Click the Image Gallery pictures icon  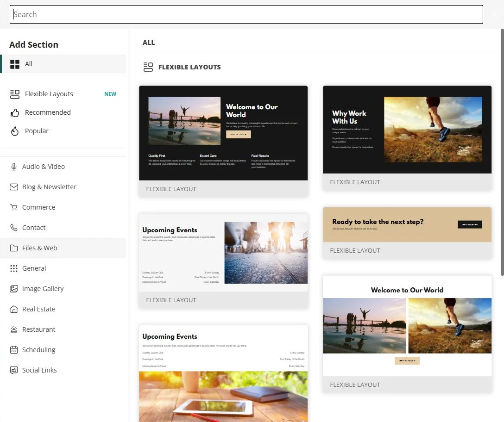pyautogui.click(x=14, y=289)
